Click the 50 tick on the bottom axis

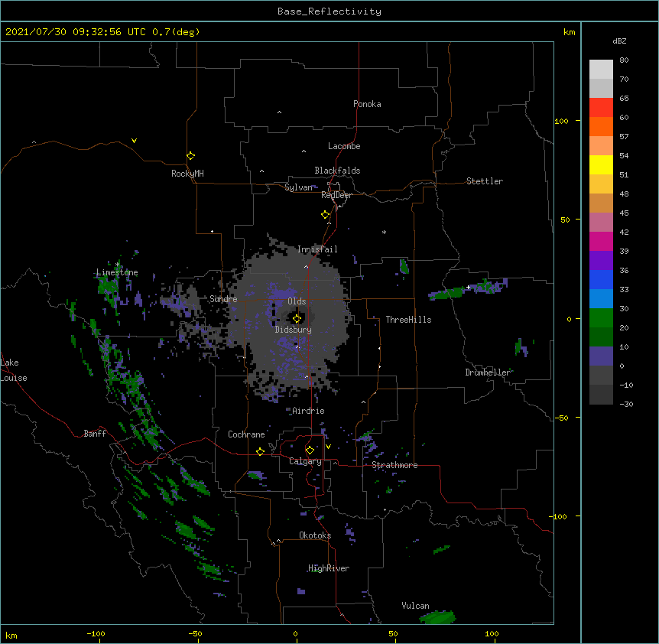(x=393, y=633)
